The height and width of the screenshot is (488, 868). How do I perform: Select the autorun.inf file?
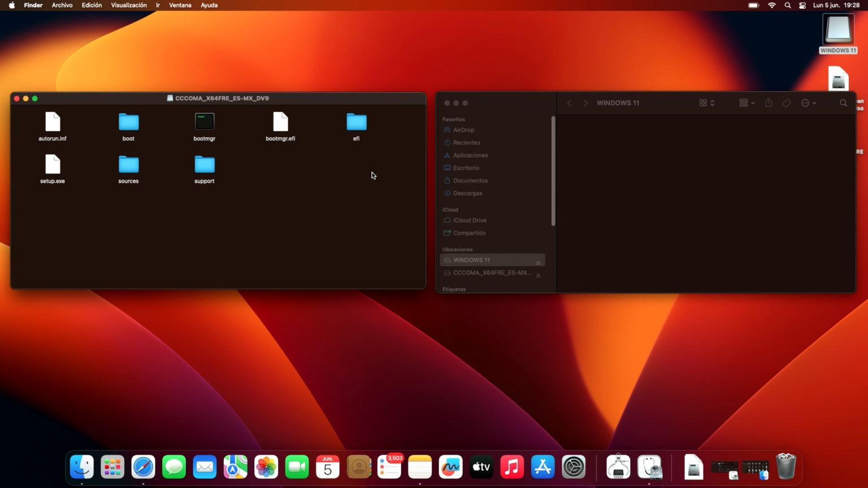tap(53, 127)
